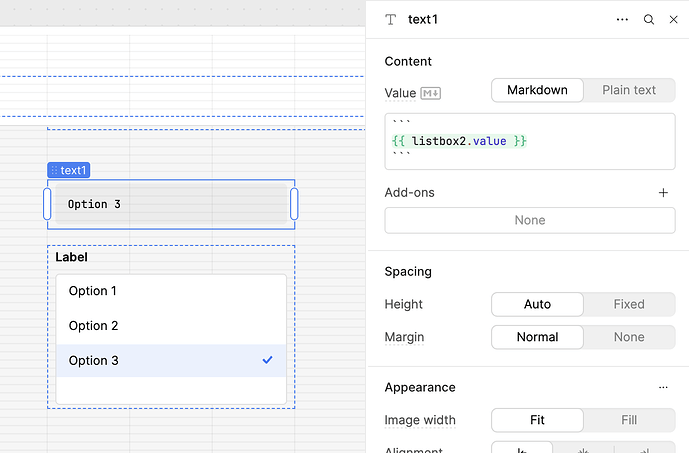The width and height of the screenshot is (689, 453).
Task: Set Image width to Fill
Action: click(629, 420)
